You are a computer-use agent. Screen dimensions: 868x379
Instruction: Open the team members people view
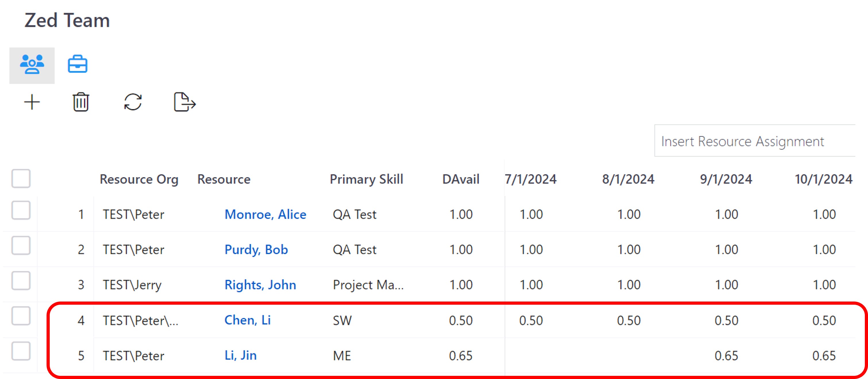point(32,65)
